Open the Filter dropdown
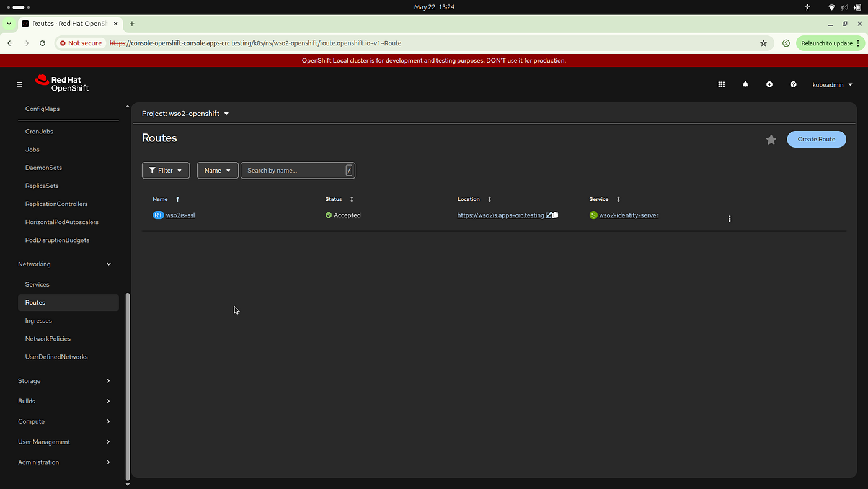Viewport: 868px width, 489px height. pyautogui.click(x=166, y=171)
